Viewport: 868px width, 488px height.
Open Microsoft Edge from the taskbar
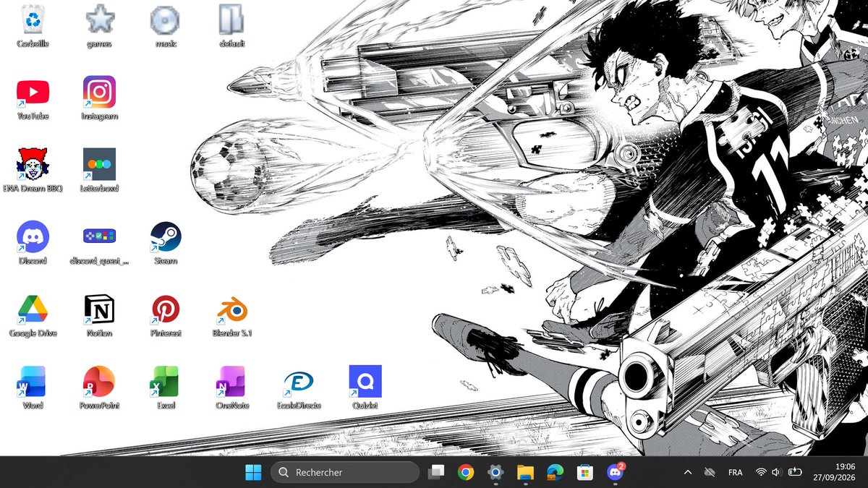[555, 472]
